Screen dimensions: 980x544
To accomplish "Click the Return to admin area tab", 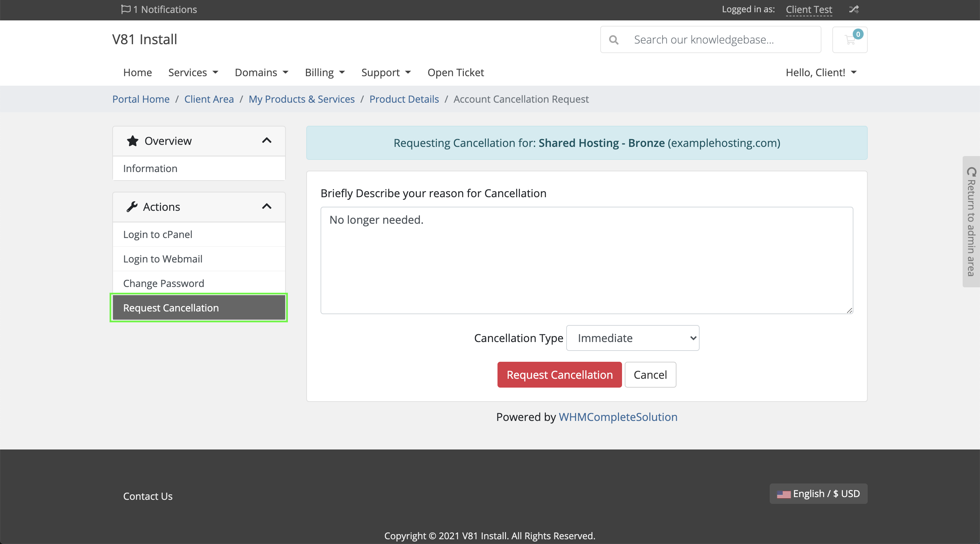I will pyautogui.click(x=971, y=222).
